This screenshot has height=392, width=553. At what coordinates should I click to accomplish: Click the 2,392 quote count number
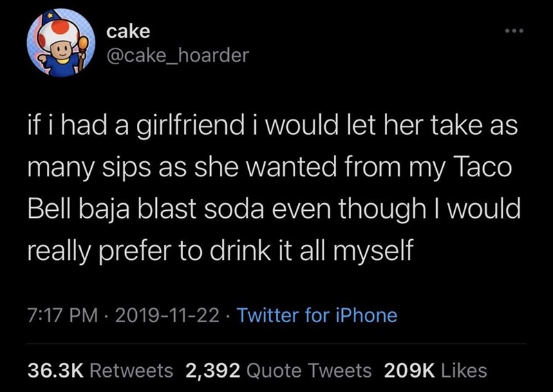coord(213,371)
